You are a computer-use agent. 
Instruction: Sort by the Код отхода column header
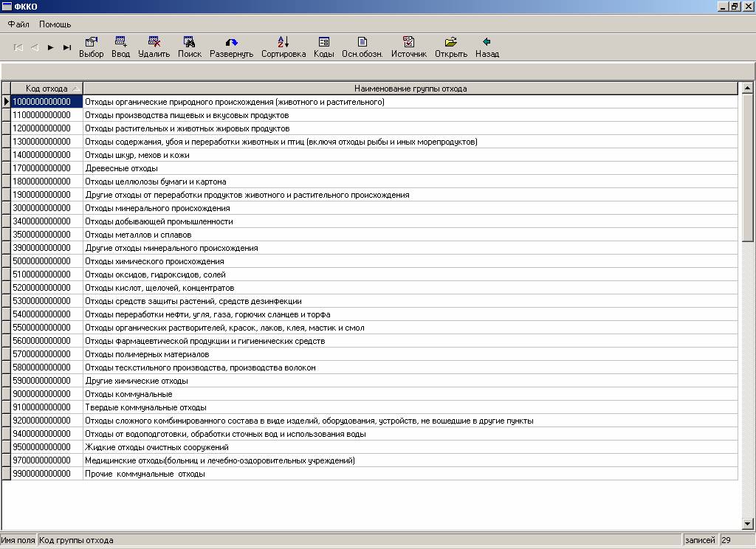click(46, 89)
